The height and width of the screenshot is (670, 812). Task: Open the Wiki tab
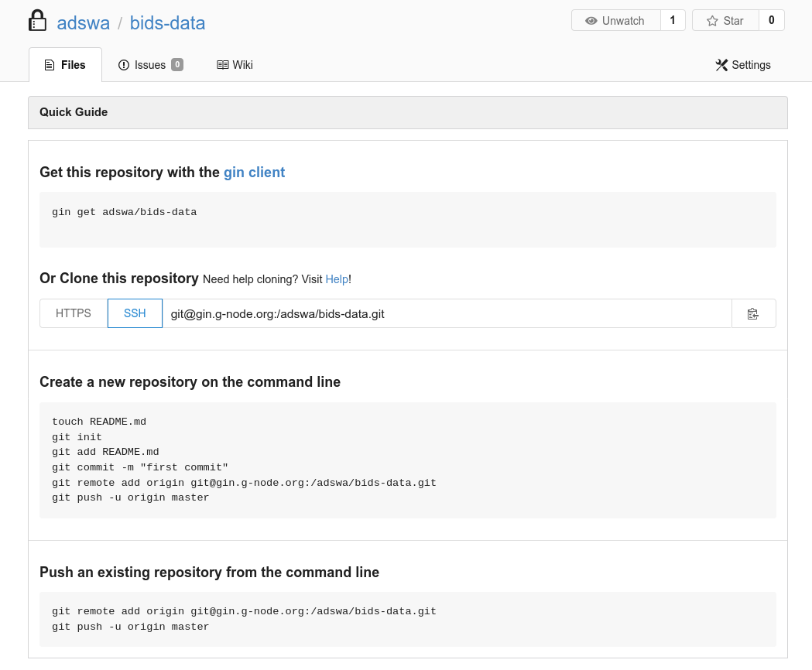click(x=242, y=65)
